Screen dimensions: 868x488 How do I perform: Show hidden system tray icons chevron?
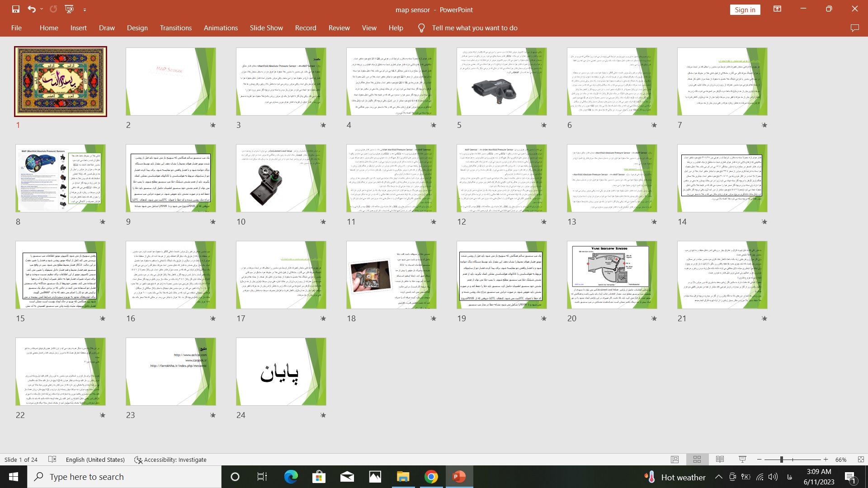click(x=718, y=477)
